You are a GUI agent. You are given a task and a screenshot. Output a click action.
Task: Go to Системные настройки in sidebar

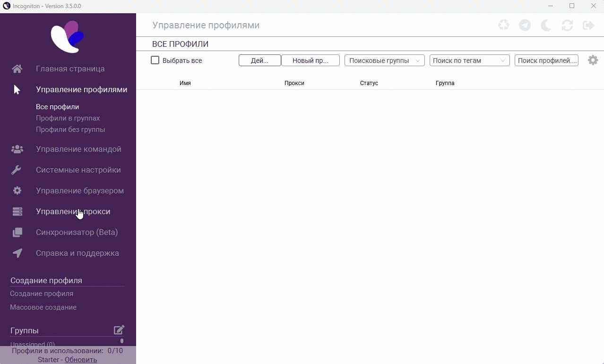78,170
